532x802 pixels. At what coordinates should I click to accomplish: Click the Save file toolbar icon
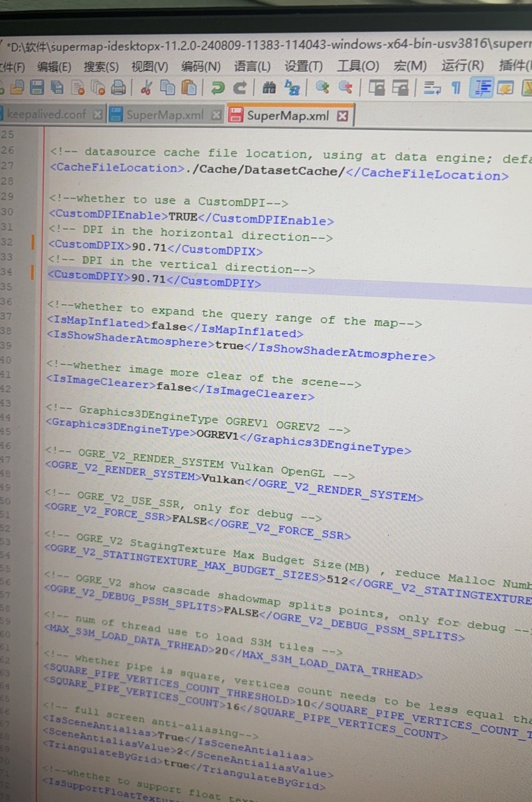pyautogui.click(x=36, y=88)
